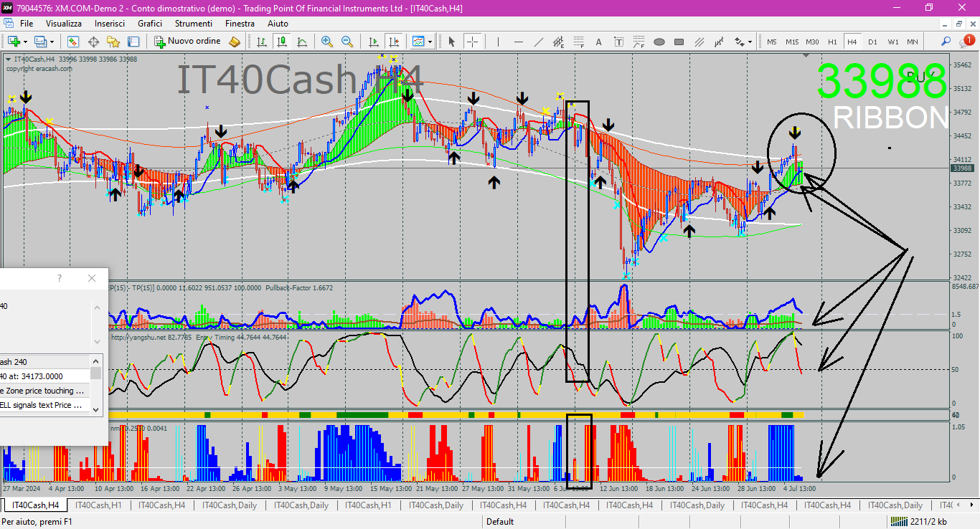Screen dimensions: 980x529
Task: Select the H4 timeframe button
Action: point(852,42)
